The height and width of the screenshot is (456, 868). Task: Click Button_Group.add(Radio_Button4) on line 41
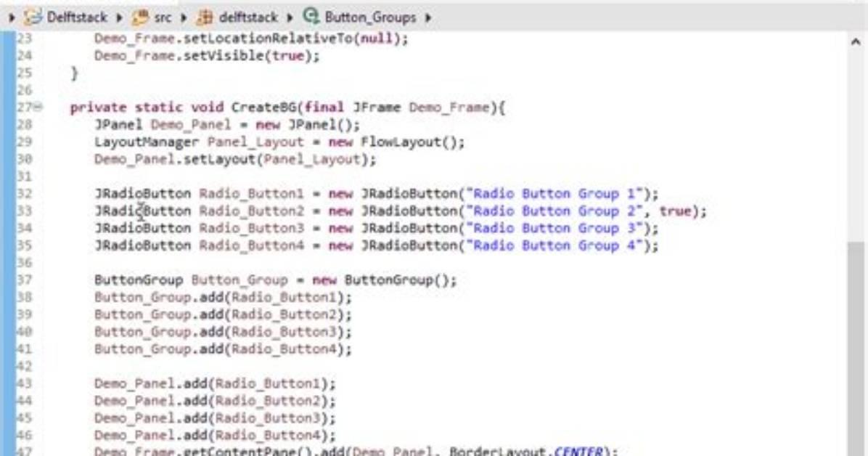[x=218, y=349]
